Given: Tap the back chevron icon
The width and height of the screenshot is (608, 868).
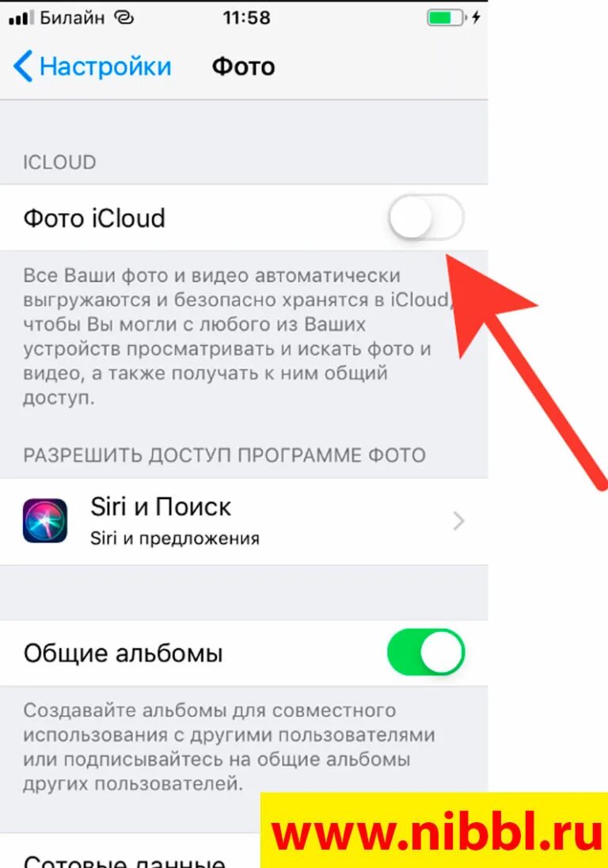Looking at the screenshot, I should (x=23, y=66).
